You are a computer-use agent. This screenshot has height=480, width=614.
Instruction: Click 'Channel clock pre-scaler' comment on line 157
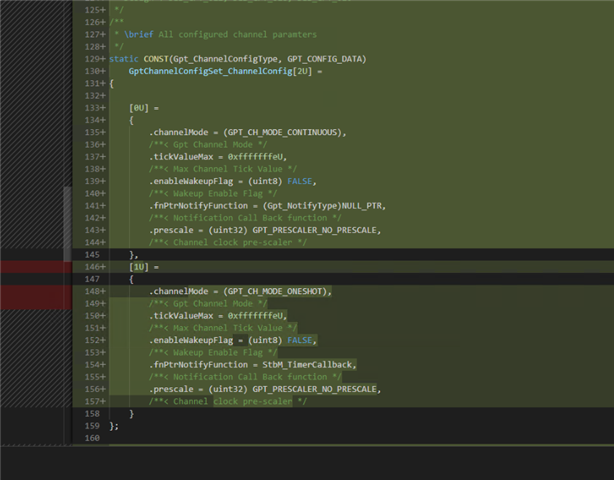pyautogui.click(x=233, y=401)
